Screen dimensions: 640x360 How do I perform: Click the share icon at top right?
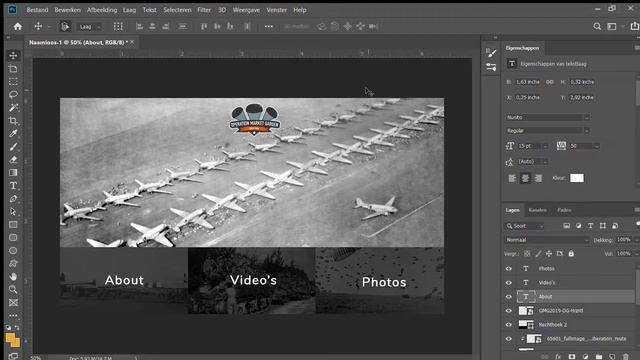click(x=634, y=26)
